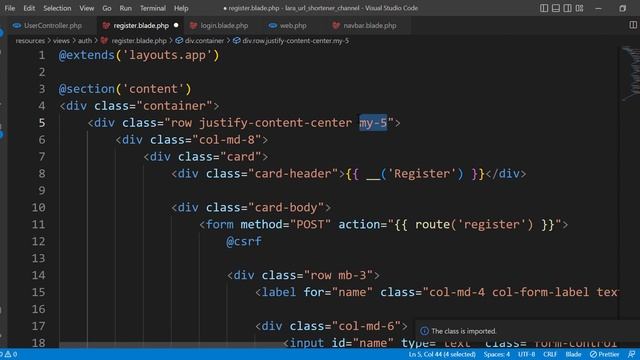Toggle bottom panel layout icon

click(x=556, y=8)
